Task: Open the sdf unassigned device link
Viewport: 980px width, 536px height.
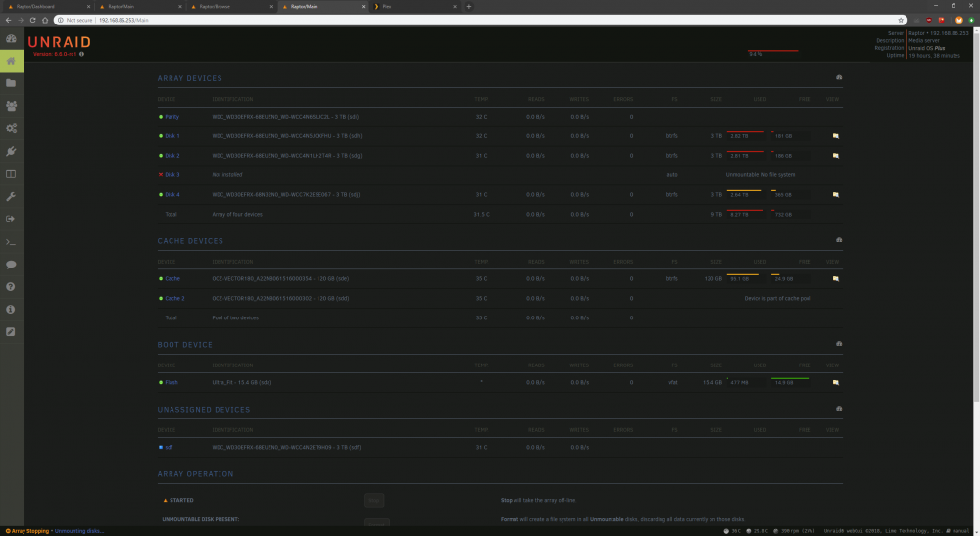Action: pos(169,447)
